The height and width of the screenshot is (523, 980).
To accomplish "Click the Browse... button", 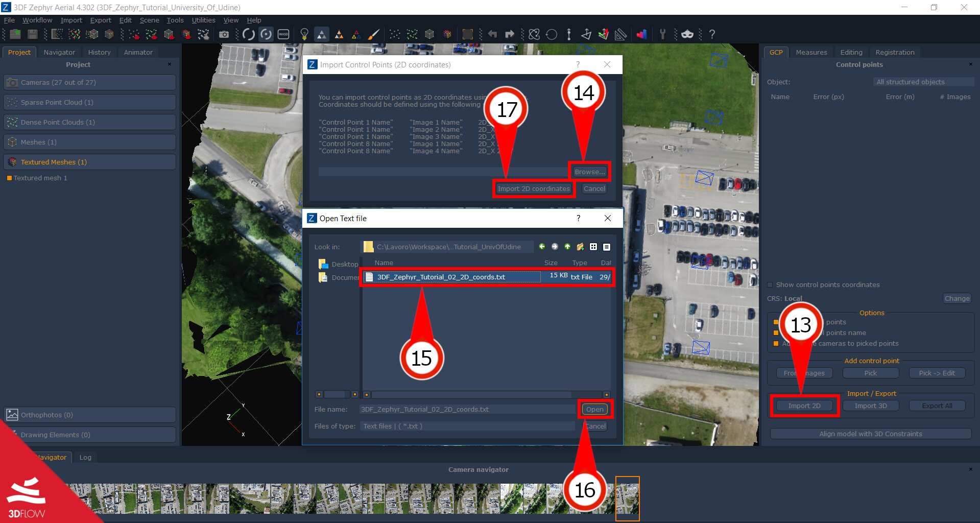I will tap(589, 172).
